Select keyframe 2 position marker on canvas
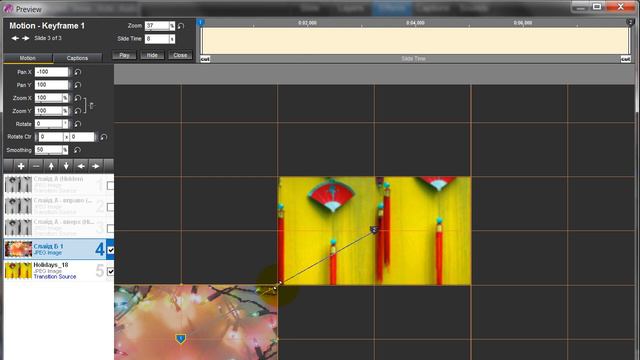This screenshot has height=360, width=640. 374,230
